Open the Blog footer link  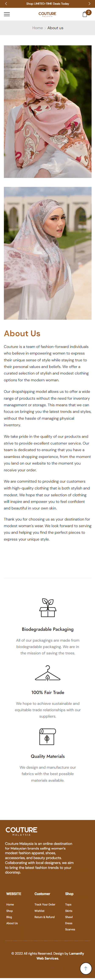(x=9, y=917)
